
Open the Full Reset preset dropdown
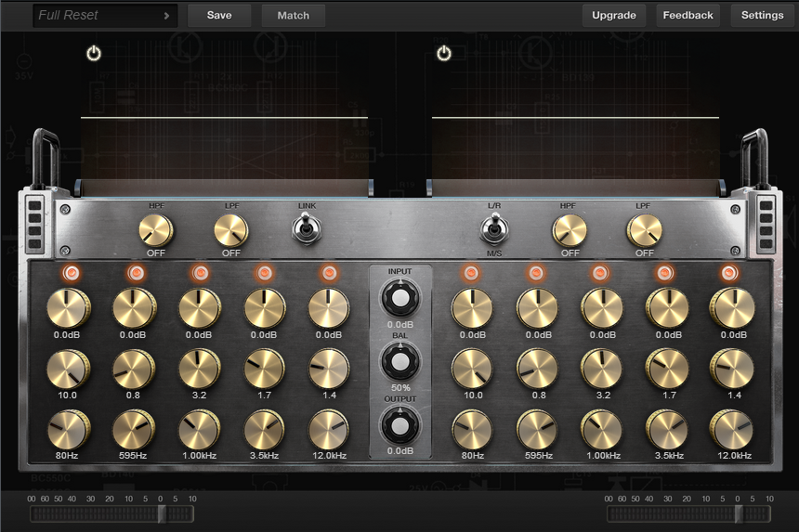point(106,15)
